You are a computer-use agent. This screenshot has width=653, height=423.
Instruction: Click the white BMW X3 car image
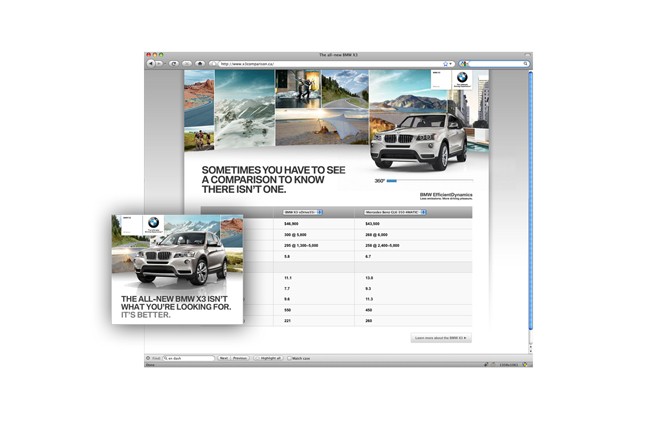pyautogui.click(x=419, y=142)
